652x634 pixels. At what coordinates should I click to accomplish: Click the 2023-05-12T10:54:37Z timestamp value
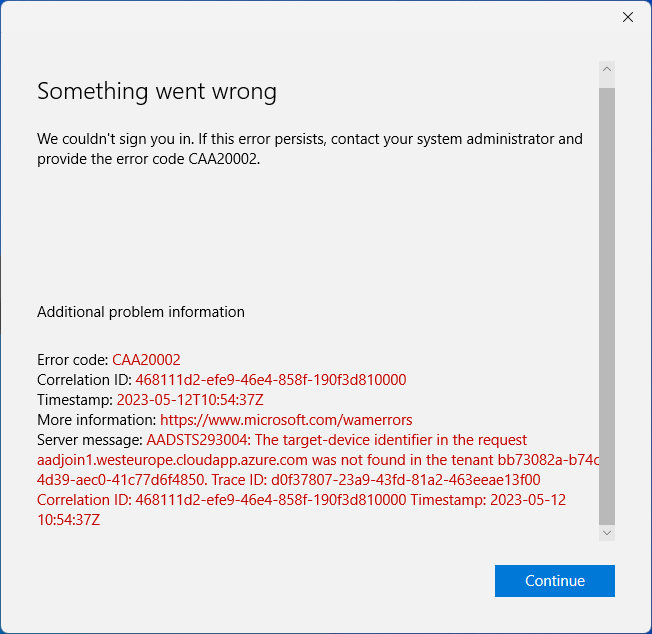click(190, 400)
